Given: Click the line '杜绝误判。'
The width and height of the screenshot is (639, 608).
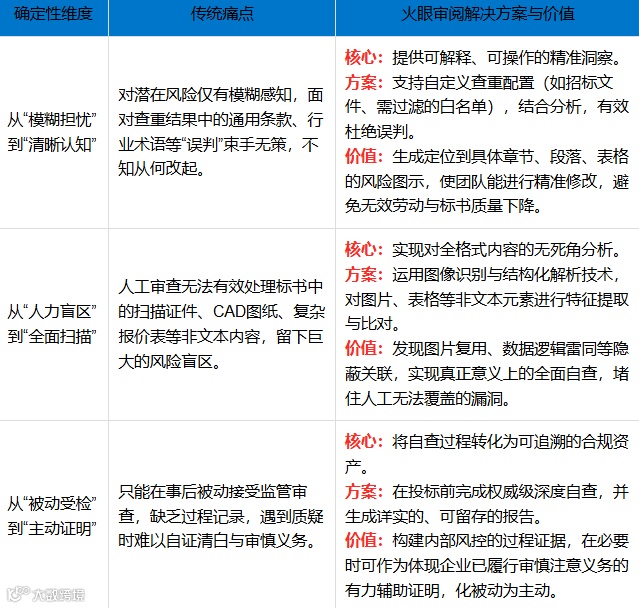Looking at the screenshot, I should [x=380, y=132].
